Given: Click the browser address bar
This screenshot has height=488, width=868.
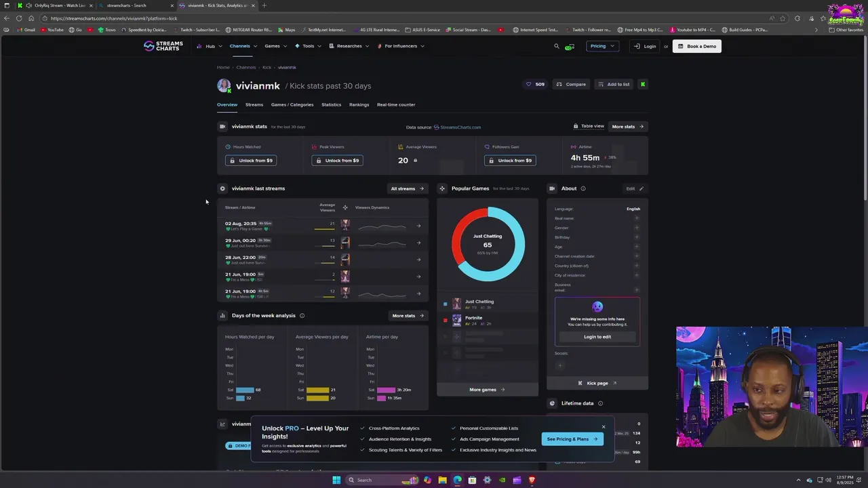Looking at the screenshot, I should [407, 18].
